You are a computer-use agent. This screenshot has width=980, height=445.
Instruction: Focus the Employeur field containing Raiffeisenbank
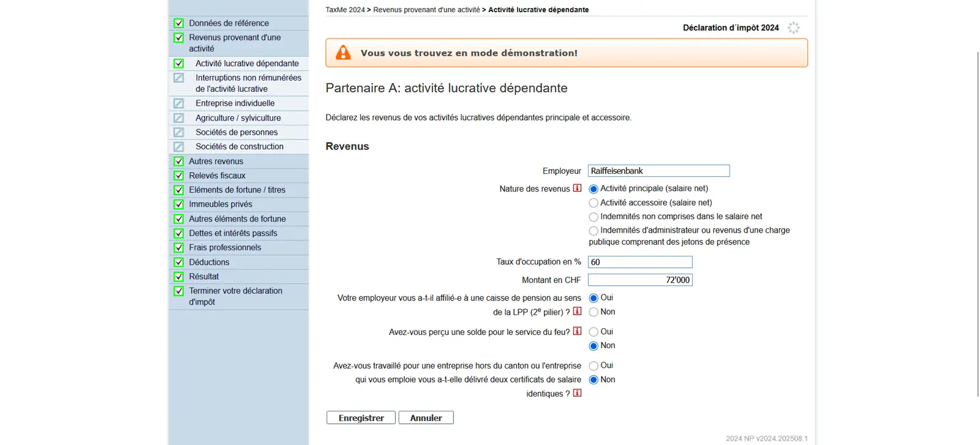coord(658,171)
